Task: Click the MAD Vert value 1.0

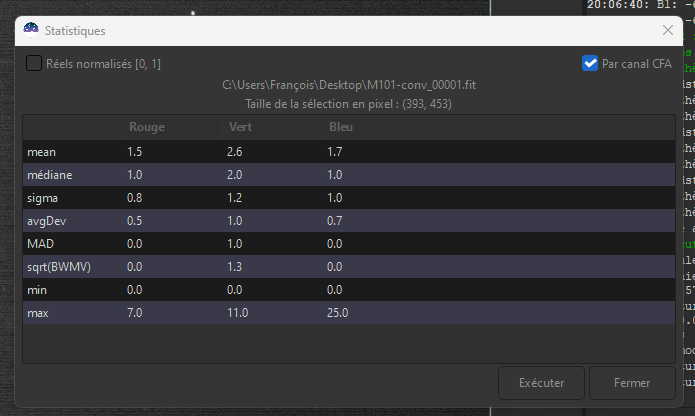Action: click(x=234, y=244)
